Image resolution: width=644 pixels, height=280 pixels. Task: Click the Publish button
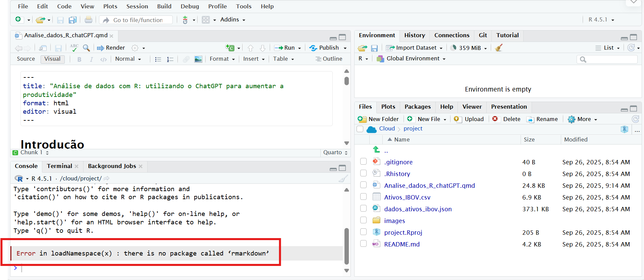[324, 48]
